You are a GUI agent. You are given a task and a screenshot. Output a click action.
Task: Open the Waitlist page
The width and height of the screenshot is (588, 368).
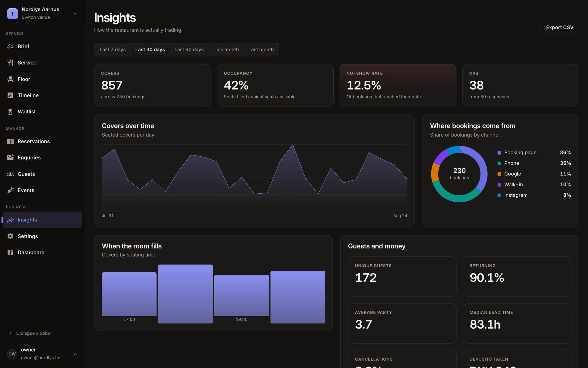42,112
